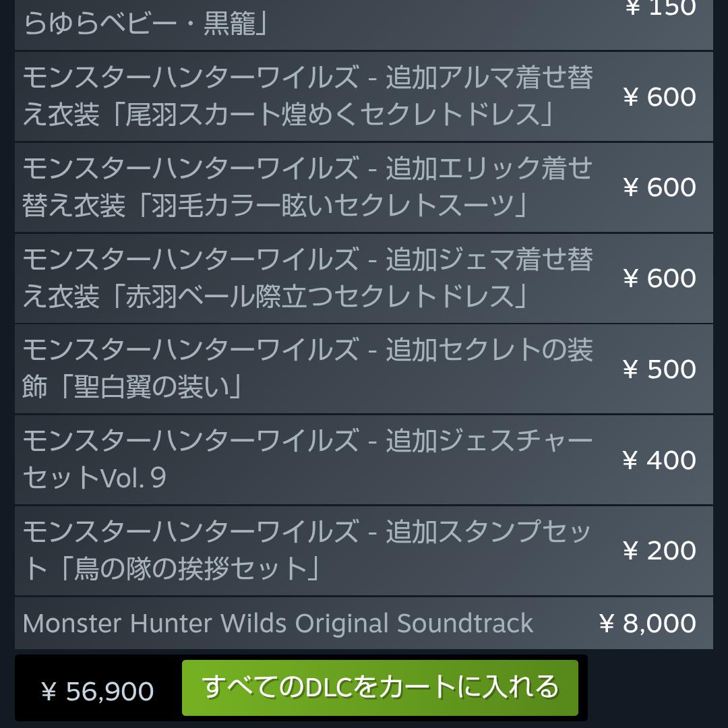Click the ¥ 8,000 soundtrack price
Image resolution: width=728 pixels, height=728 pixels.
pyautogui.click(x=647, y=624)
